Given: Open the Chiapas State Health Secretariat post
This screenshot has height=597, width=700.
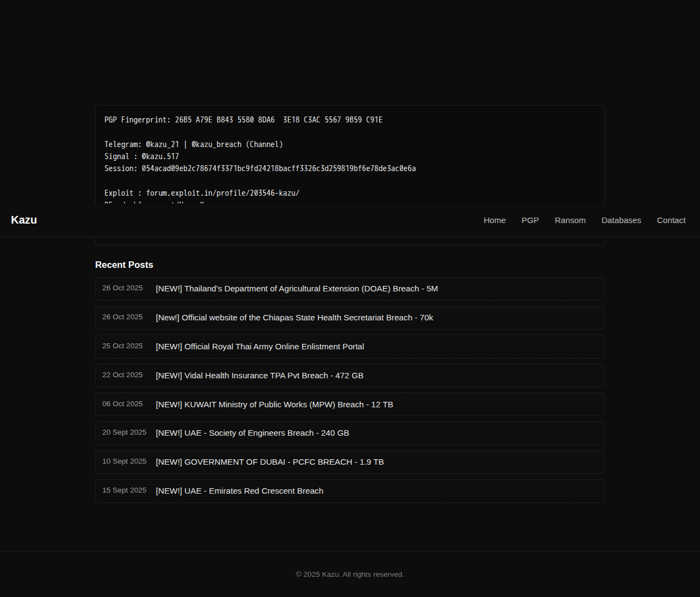Looking at the screenshot, I should pos(294,318).
